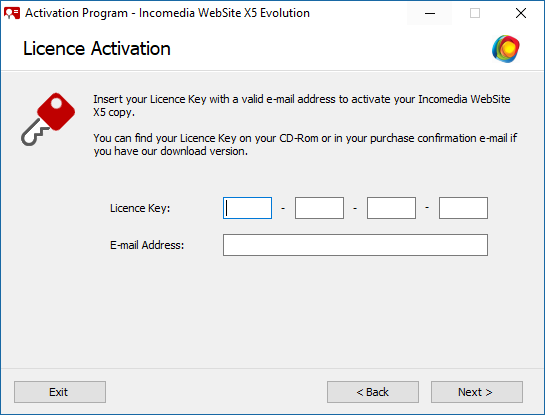Return to previous step with < Back

click(x=373, y=392)
